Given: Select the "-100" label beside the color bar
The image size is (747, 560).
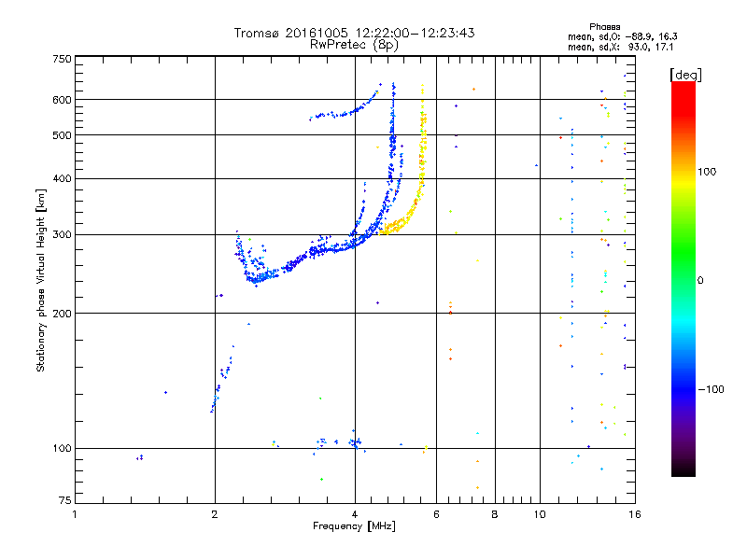Looking at the screenshot, I should [712, 389].
